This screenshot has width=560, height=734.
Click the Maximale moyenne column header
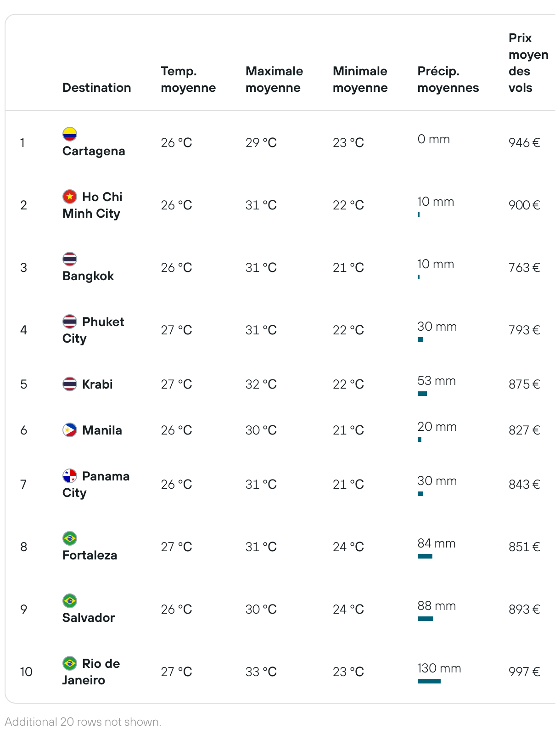(274, 79)
